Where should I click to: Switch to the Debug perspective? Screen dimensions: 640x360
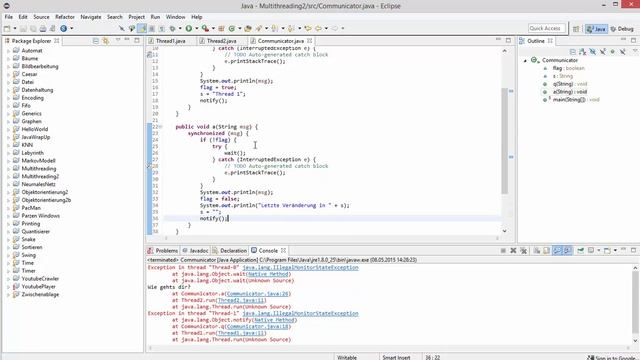tap(622, 29)
